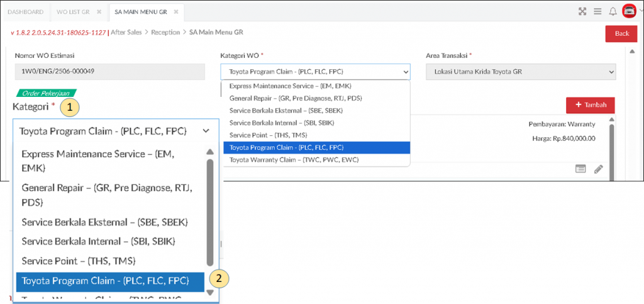This screenshot has width=644, height=304.
Task: Click the Pembayaran: Warranty text
Action: [x=562, y=123]
